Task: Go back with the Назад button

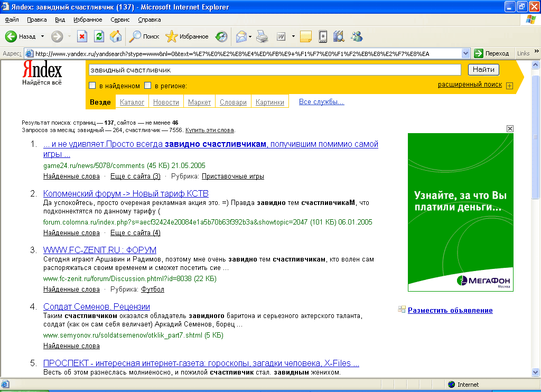Action: [21, 36]
